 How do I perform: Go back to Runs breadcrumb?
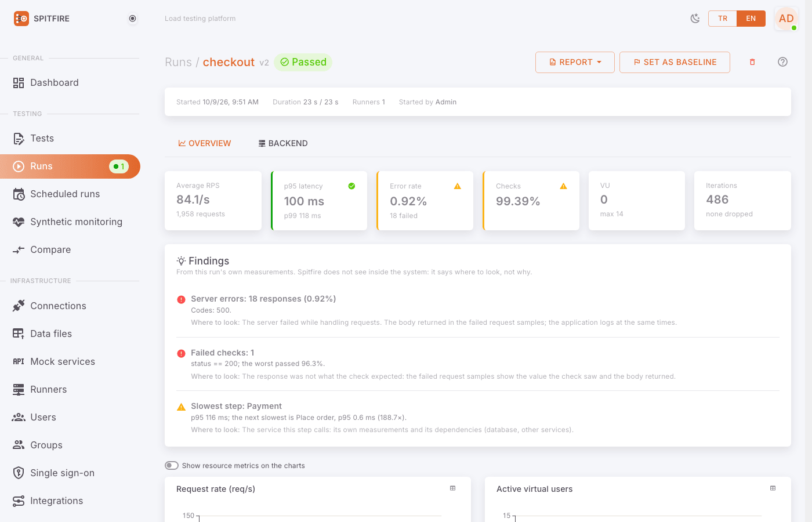[178, 62]
